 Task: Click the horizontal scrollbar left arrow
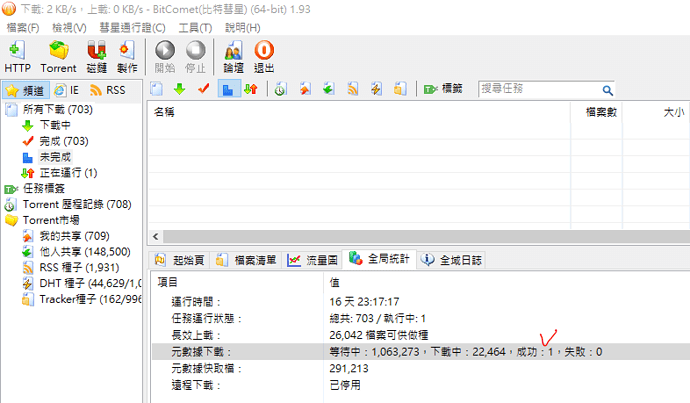tap(155, 237)
